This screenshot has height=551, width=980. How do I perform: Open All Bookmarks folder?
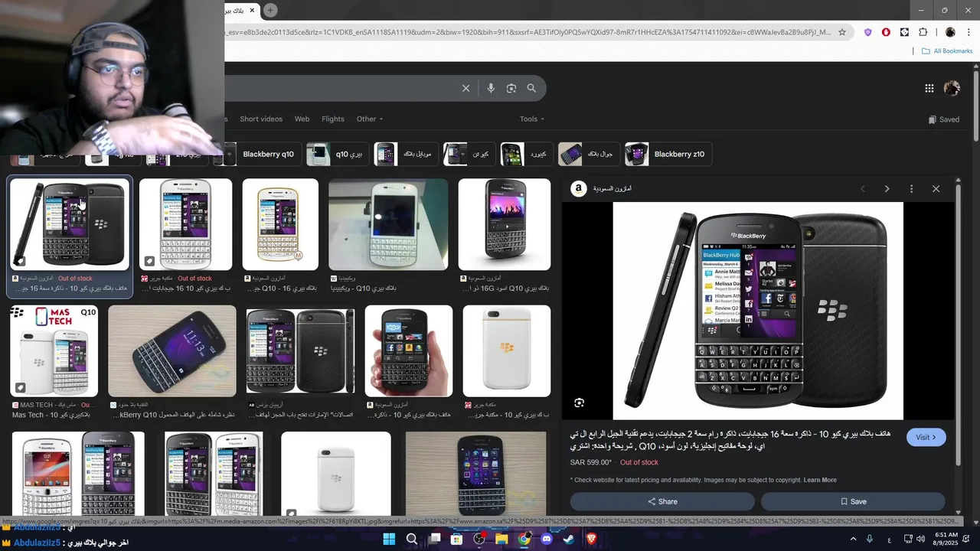(947, 51)
